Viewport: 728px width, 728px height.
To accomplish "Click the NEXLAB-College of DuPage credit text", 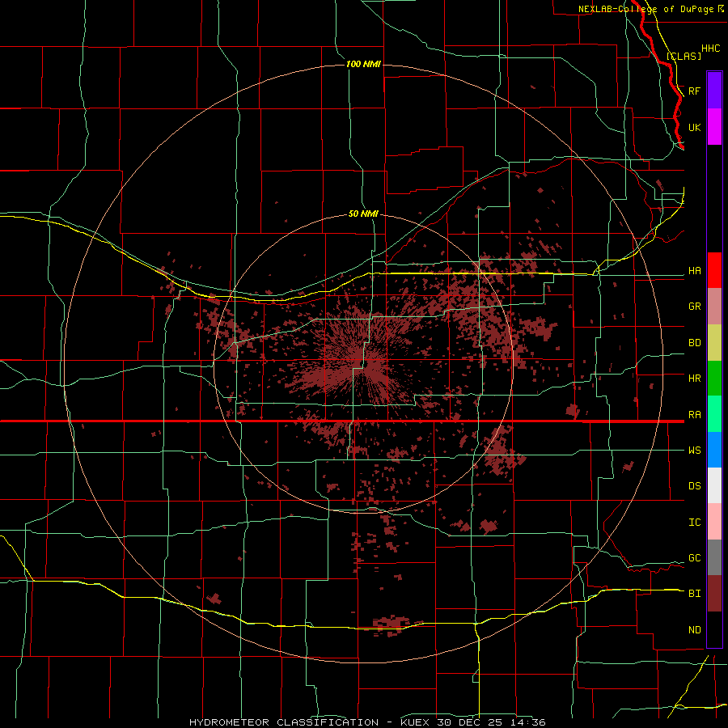I will pos(645,9).
